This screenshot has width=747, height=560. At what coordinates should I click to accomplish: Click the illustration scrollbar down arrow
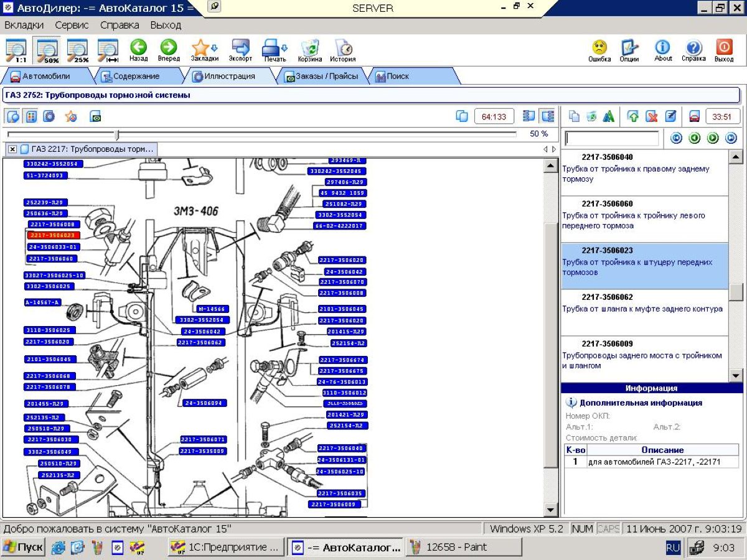(551, 510)
